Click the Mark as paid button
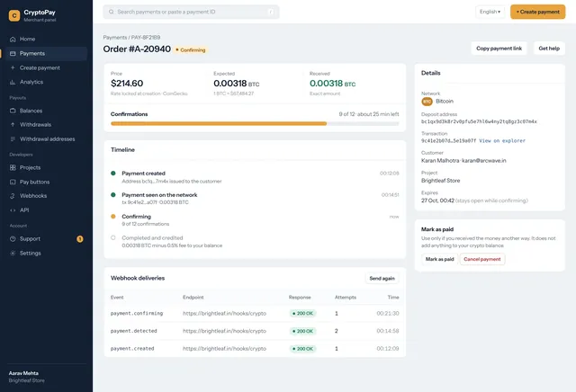576x392 pixels. [440, 259]
